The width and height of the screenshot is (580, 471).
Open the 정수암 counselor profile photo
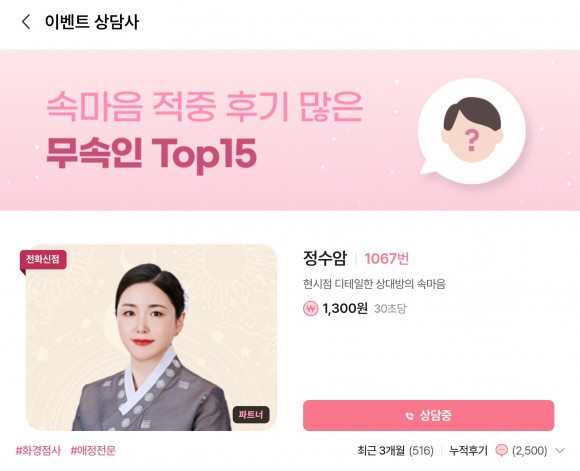click(152, 337)
